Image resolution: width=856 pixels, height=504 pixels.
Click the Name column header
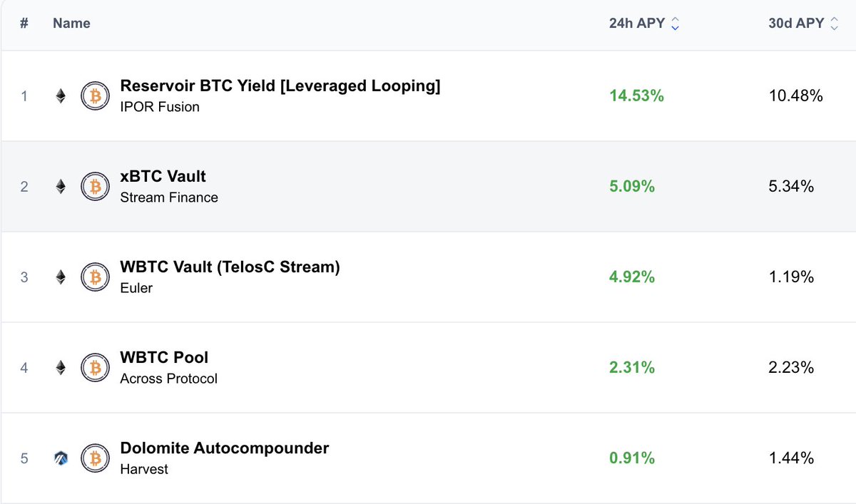tap(71, 24)
